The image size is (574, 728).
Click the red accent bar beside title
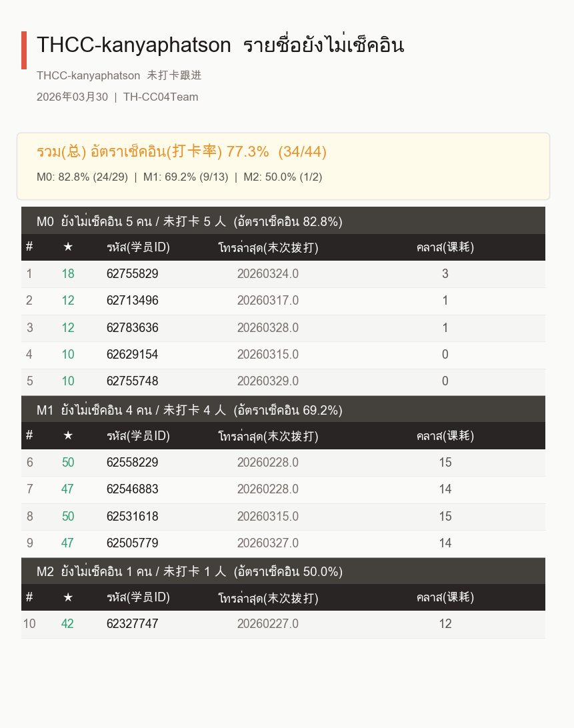(x=24, y=50)
